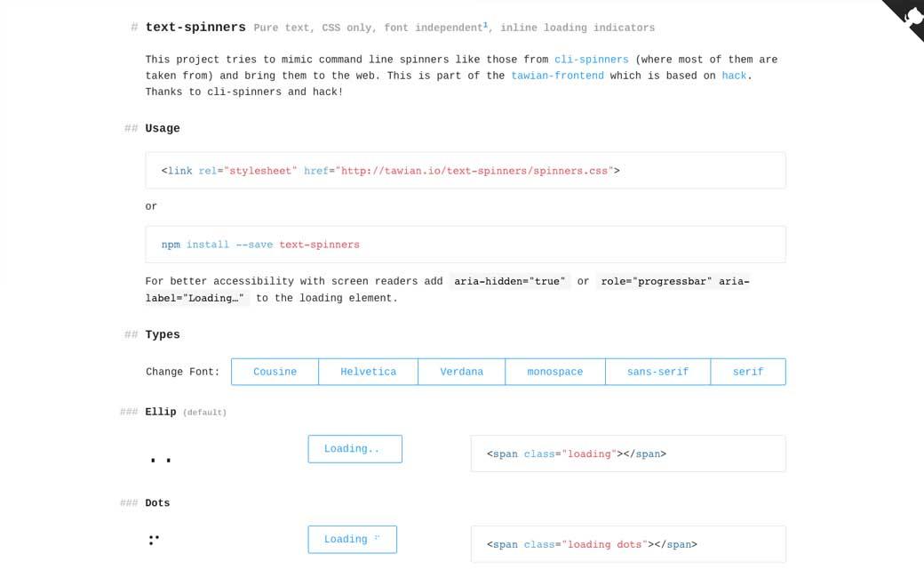Viewport: 924px width, 578px height.
Task: Change font to sans-serif
Action: (x=657, y=372)
